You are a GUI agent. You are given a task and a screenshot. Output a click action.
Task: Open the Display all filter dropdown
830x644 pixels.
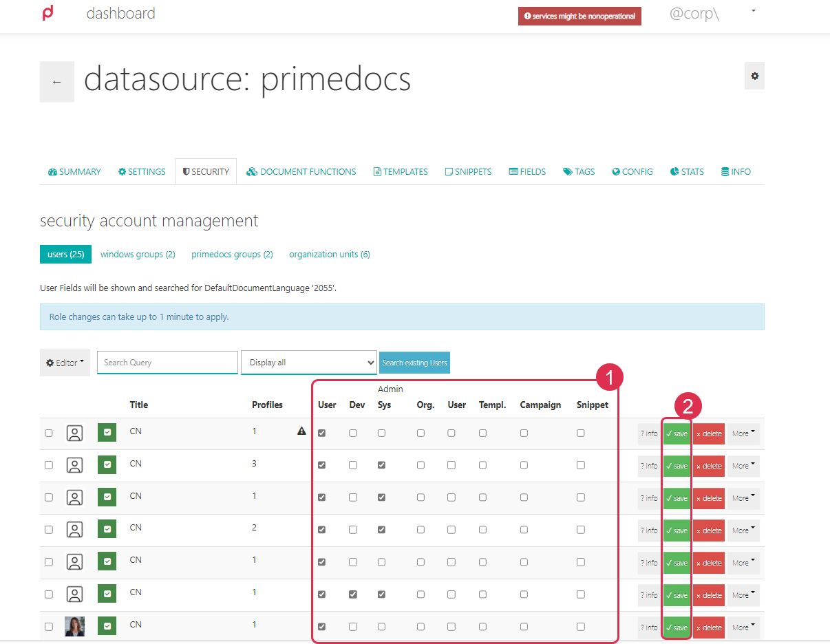point(309,363)
